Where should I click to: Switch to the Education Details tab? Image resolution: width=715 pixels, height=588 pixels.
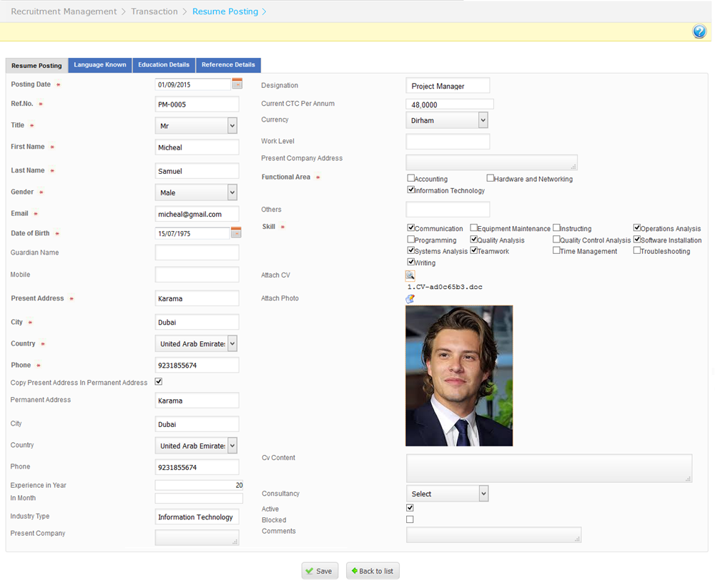(x=164, y=65)
